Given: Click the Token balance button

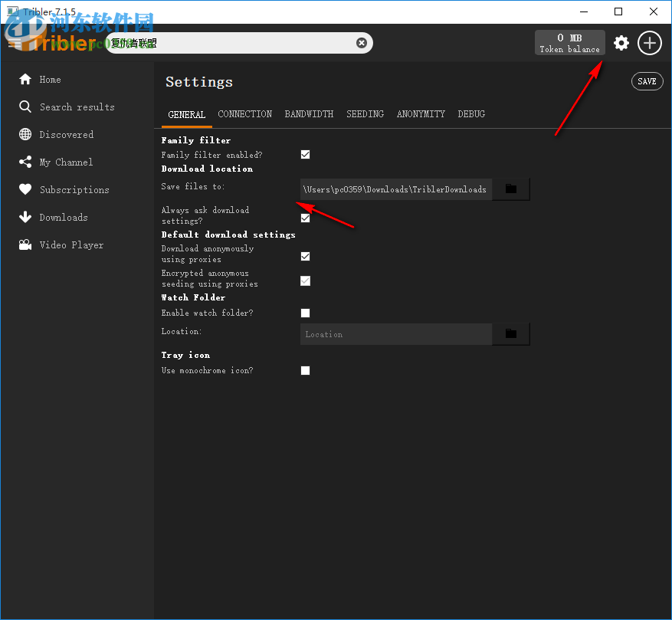Looking at the screenshot, I should coord(569,42).
